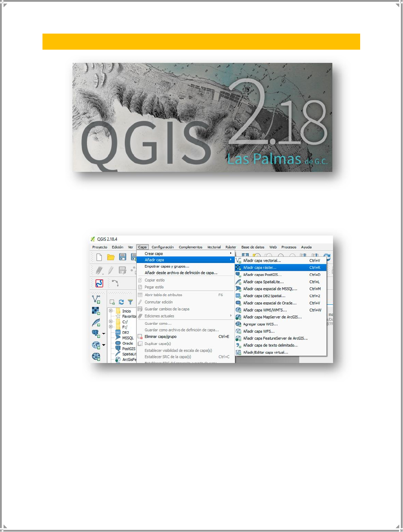
Task: Expand the F:/ drive tree node
Action: [111, 327]
